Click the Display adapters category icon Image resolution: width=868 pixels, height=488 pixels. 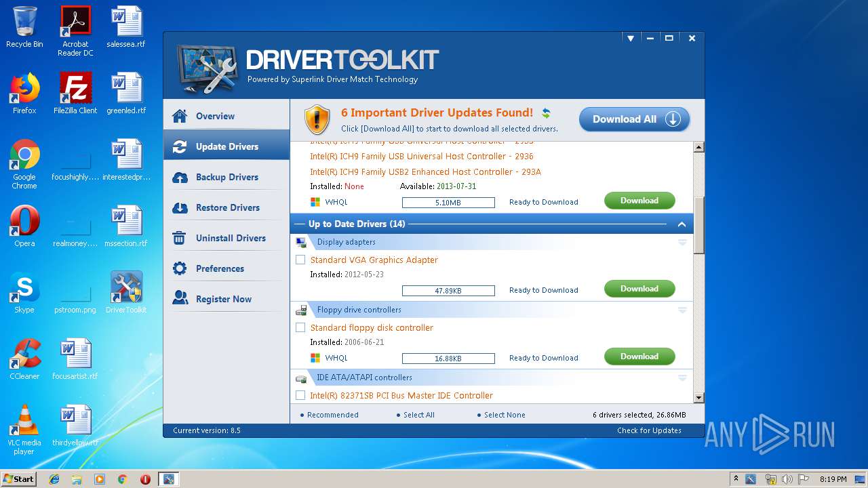(302, 242)
